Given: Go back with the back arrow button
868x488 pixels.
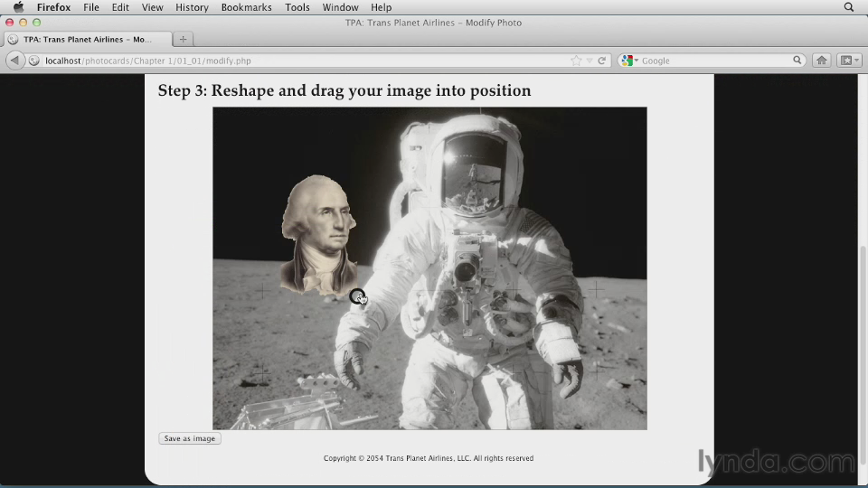Looking at the screenshot, I should point(15,61).
